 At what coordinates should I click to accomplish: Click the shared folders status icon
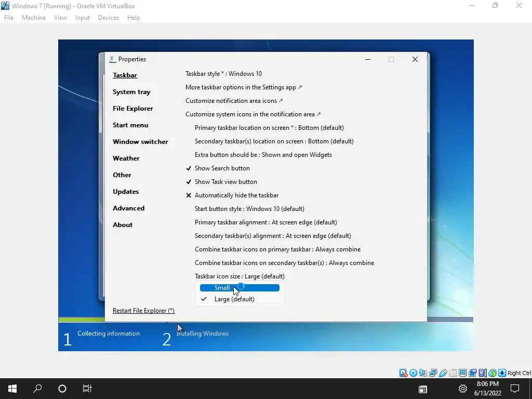pyautogui.click(x=453, y=373)
